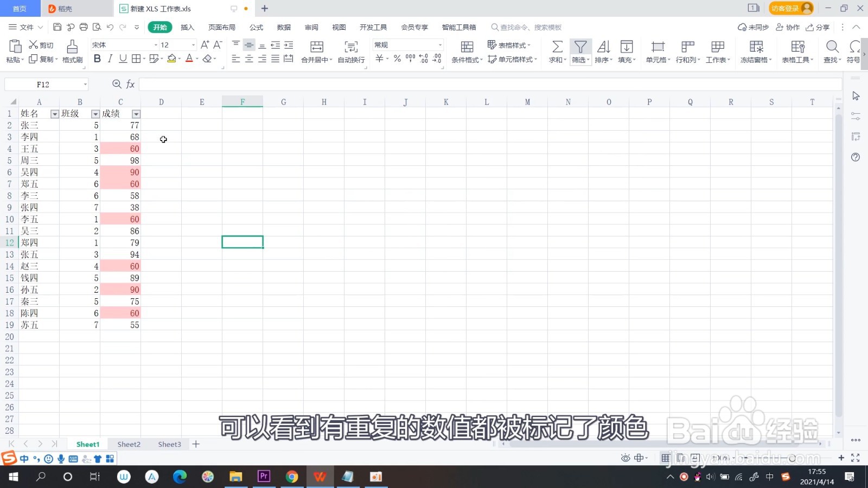Click the Rows and Columns (行和列) icon
868x488 pixels.
point(688,47)
